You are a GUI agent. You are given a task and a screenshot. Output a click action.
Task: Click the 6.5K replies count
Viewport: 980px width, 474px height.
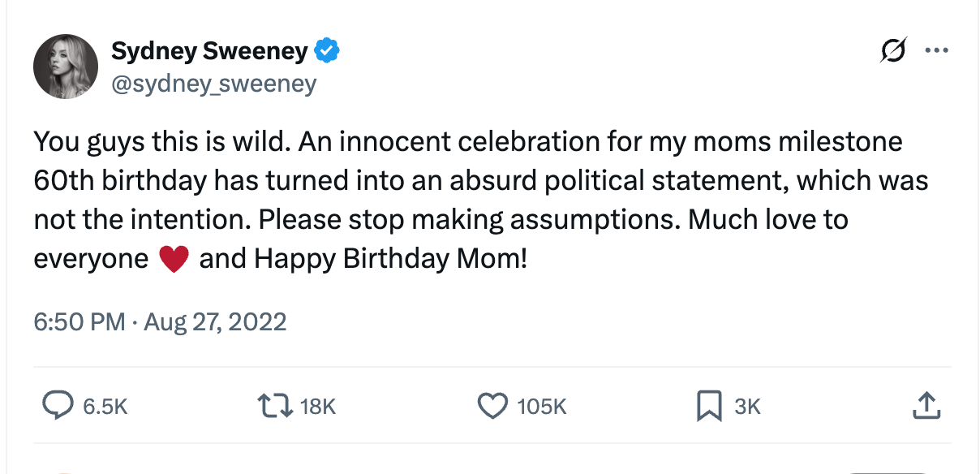click(x=105, y=407)
